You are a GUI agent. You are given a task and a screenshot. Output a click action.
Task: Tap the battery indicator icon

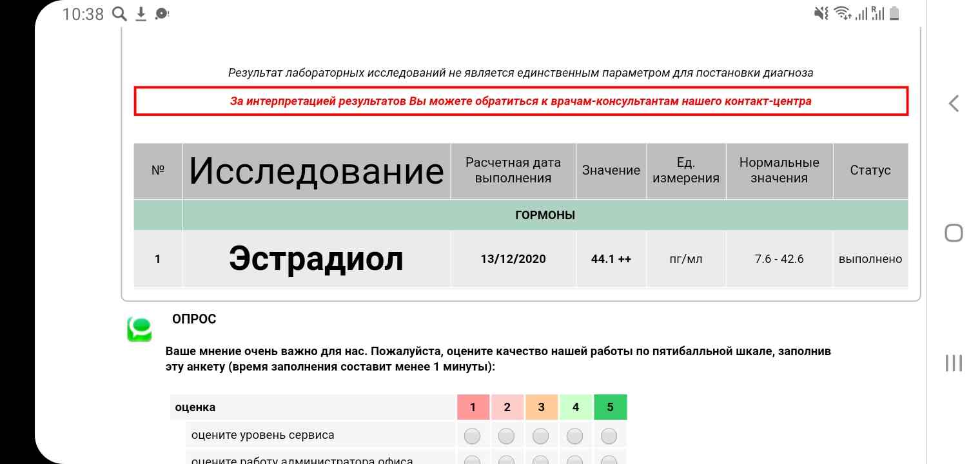pyautogui.click(x=894, y=14)
